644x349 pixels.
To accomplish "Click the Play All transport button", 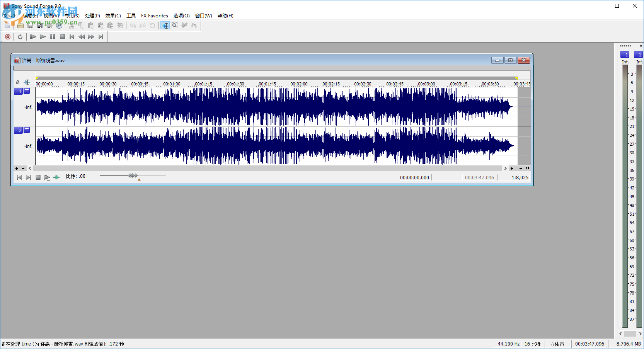I will pyautogui.click(x=33, y=37).
